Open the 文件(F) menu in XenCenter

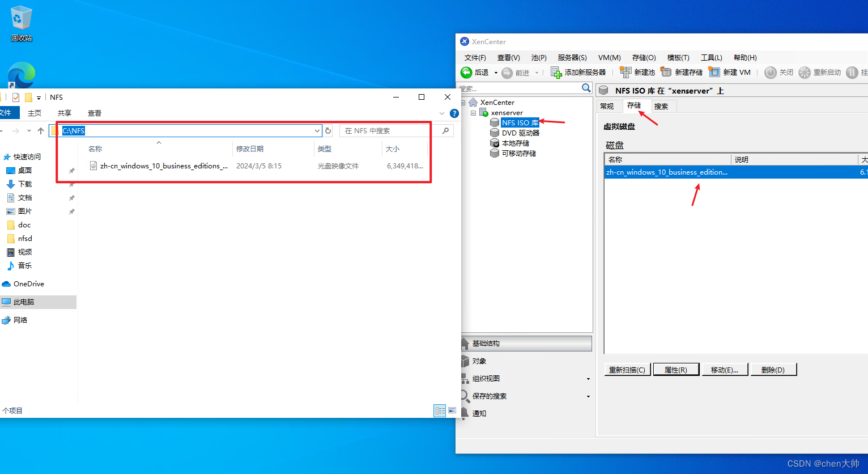475,58
